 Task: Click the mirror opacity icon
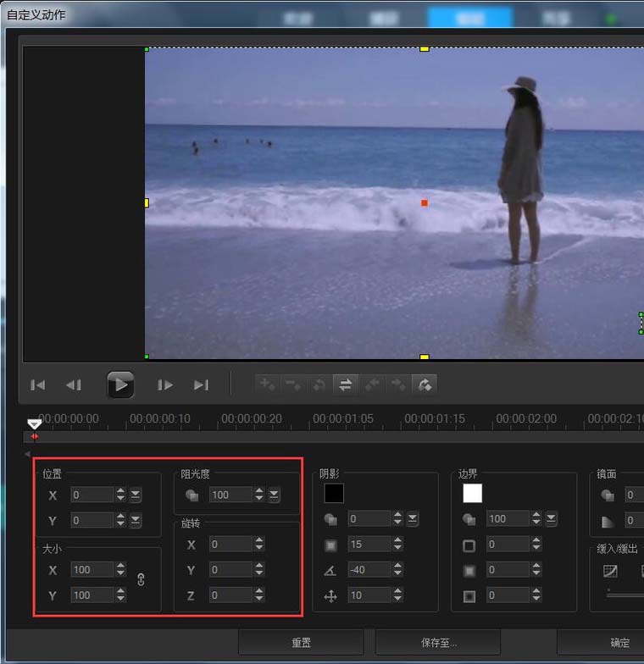[x=608, y=495]
